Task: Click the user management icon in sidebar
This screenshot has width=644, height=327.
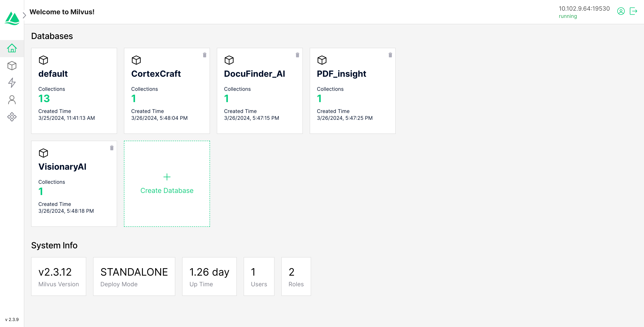Action: tap(12, 100)
